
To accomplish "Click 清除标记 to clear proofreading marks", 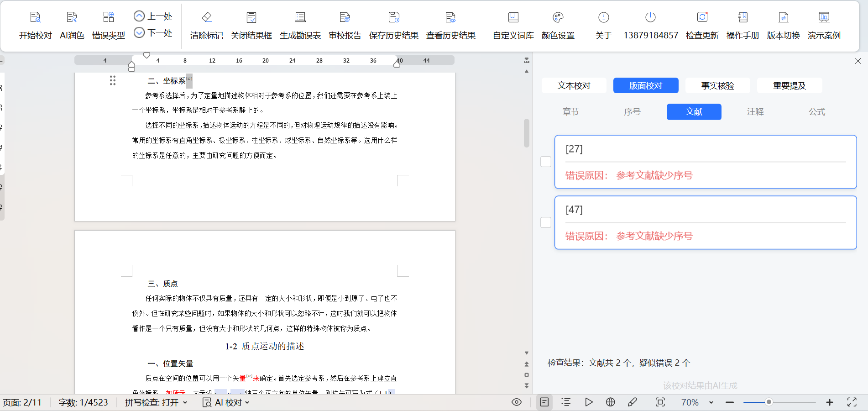I will point(206,26).
